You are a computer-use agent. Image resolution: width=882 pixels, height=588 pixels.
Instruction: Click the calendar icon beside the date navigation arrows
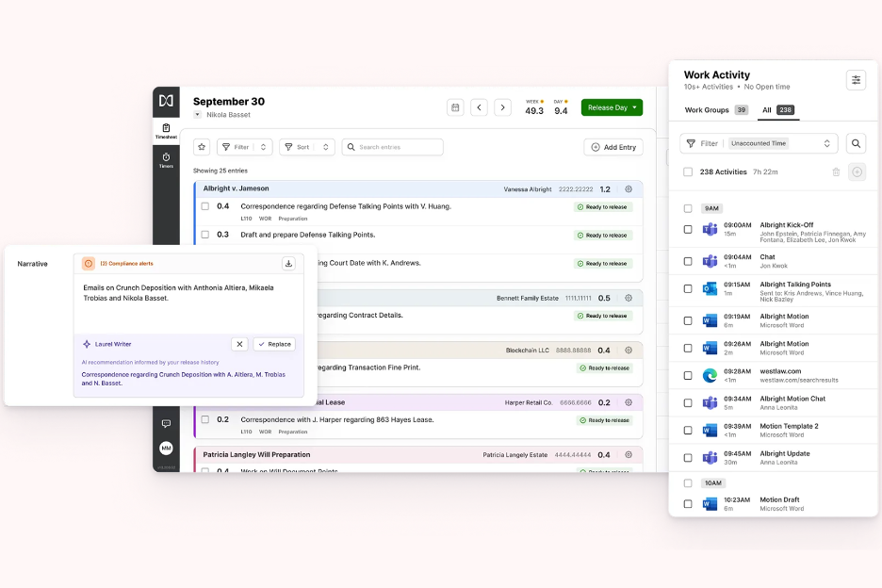[x=455, y=107]
